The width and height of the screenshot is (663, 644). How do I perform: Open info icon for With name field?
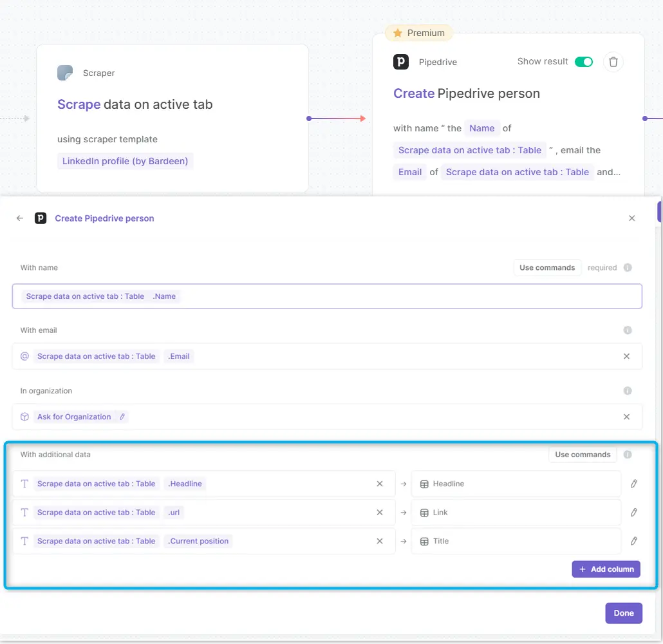tap(628, 267)
